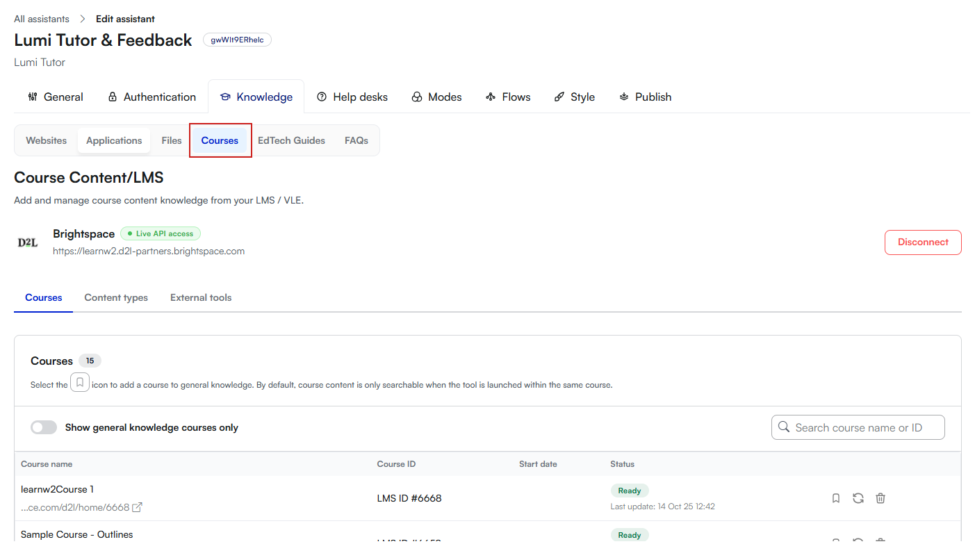Open the Help desks tab
Image resolution: width=975 pixels, height=560 pixels.
tap(352, 97)
